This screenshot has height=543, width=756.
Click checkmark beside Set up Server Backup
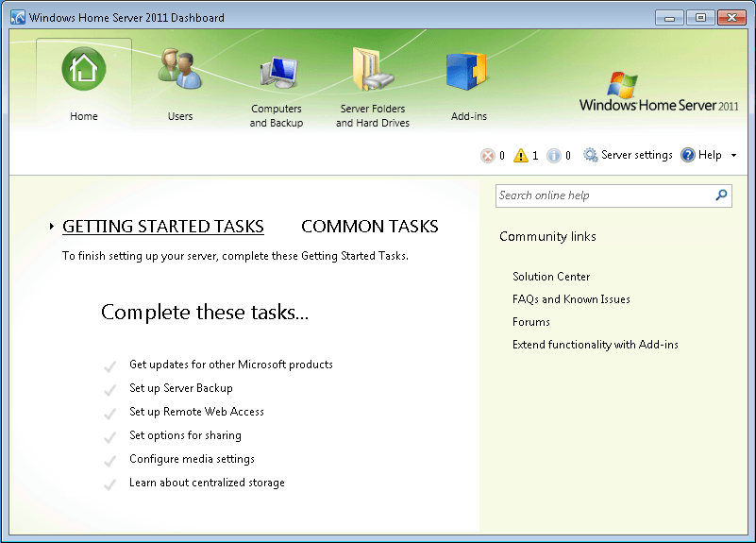[109, 390]
